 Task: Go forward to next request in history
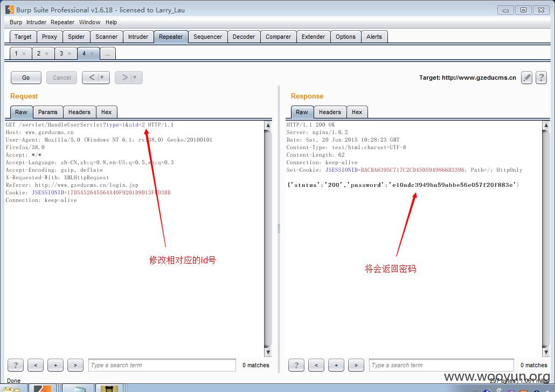coord(124,78)
